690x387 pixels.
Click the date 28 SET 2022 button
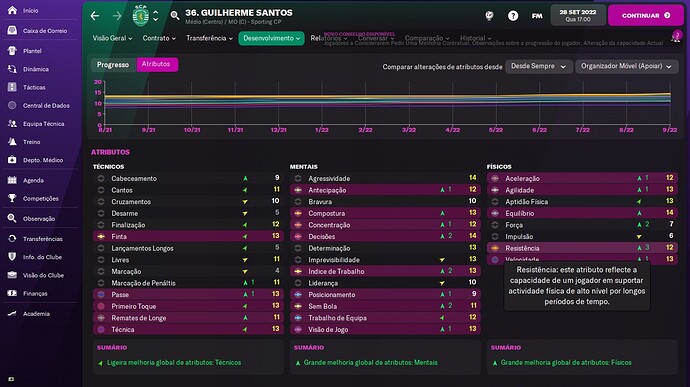click(x=578, y=15)
